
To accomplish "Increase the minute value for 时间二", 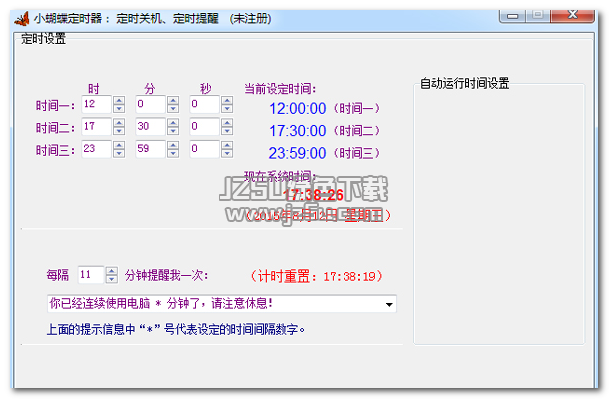I will [173, 122].
